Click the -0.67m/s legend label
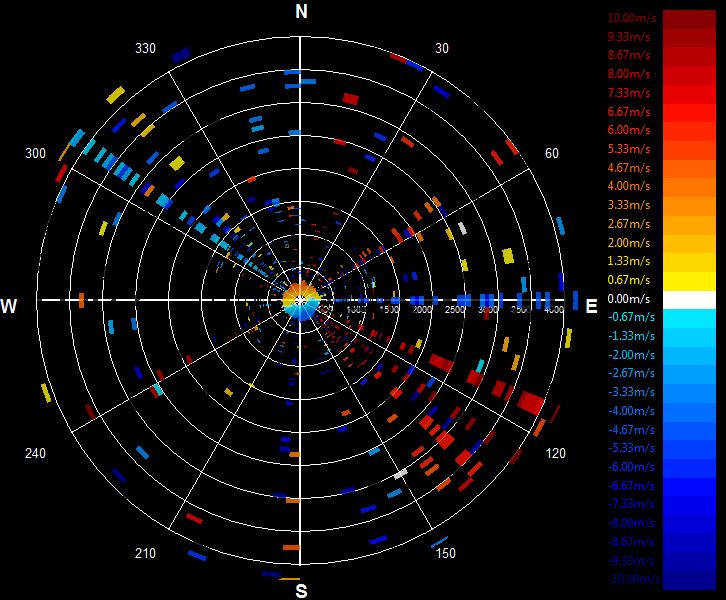 631,317
